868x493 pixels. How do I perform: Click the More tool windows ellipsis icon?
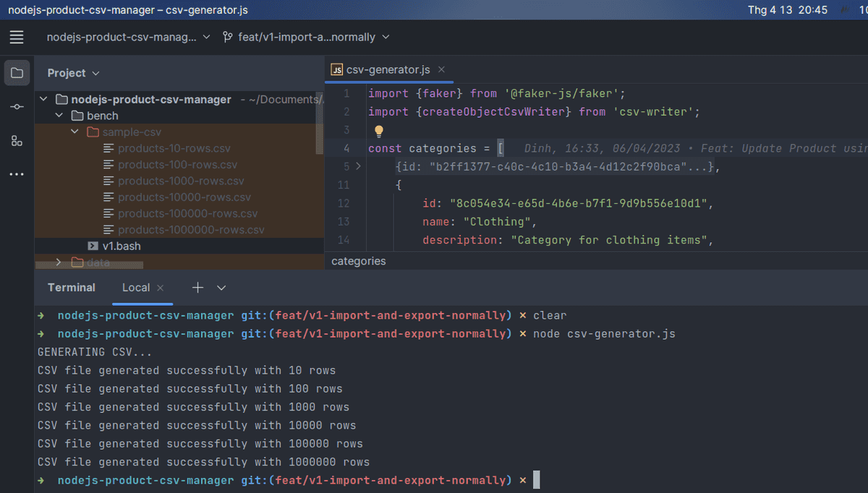click(x=16, y=173)
